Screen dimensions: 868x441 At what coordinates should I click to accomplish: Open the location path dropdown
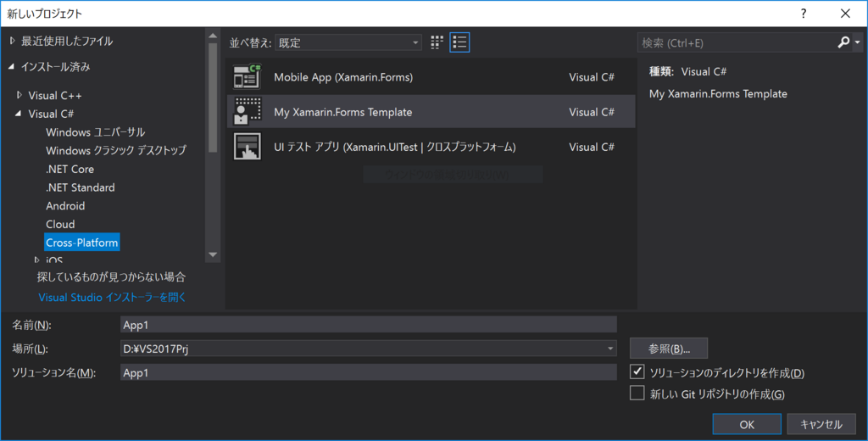[610, 349]
